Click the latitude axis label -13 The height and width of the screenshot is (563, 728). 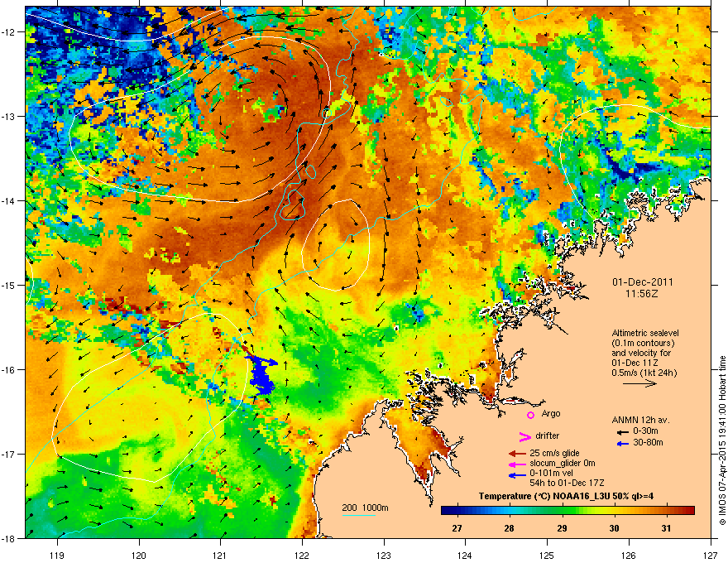coord(9,117)
